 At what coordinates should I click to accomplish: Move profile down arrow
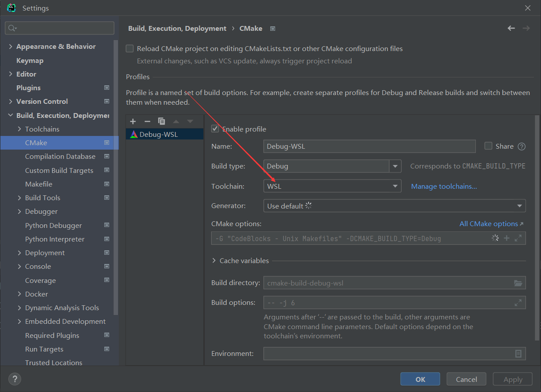point(190,121)
